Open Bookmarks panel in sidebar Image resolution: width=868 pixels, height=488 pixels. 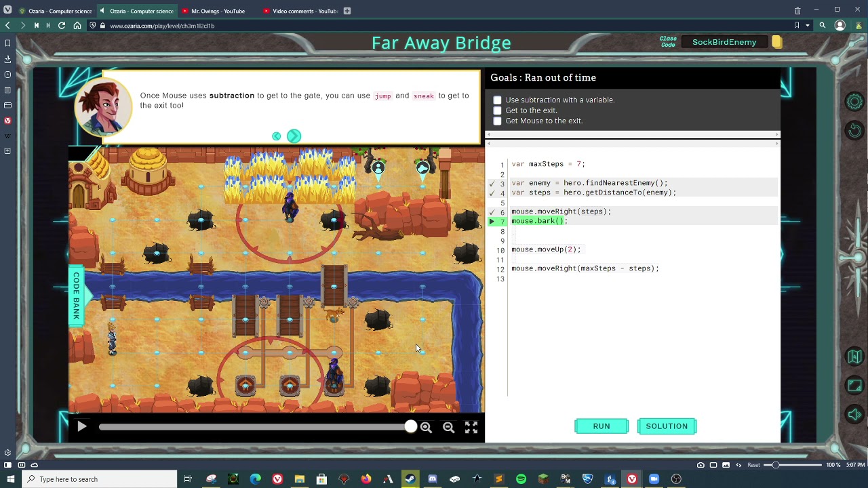click(7, 43)
